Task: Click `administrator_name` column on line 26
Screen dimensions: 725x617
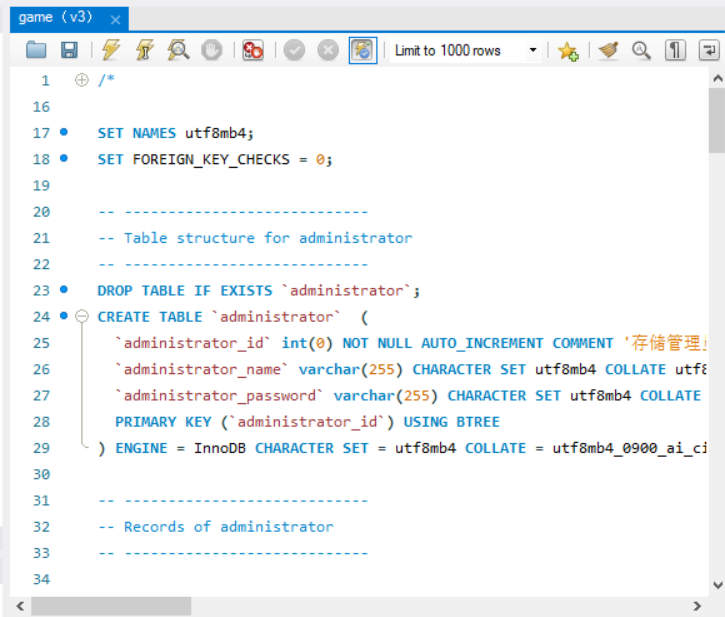Action: pyautogui.click(x=201, y=370)
